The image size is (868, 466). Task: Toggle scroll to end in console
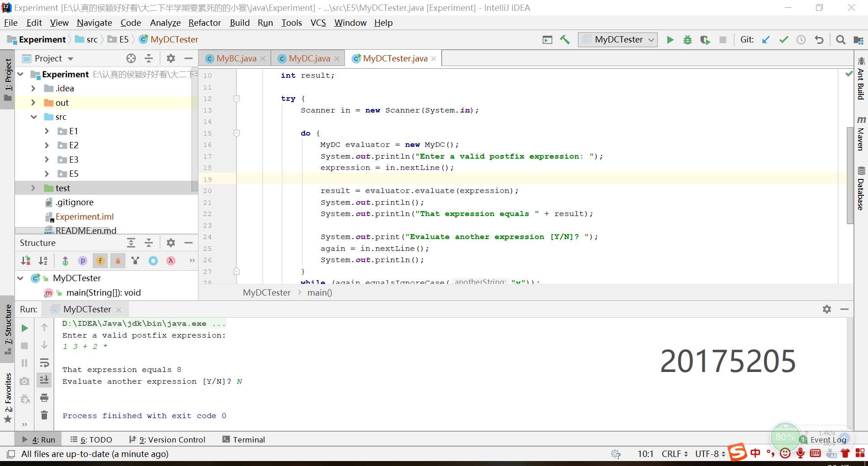click(x=44, y=380)
